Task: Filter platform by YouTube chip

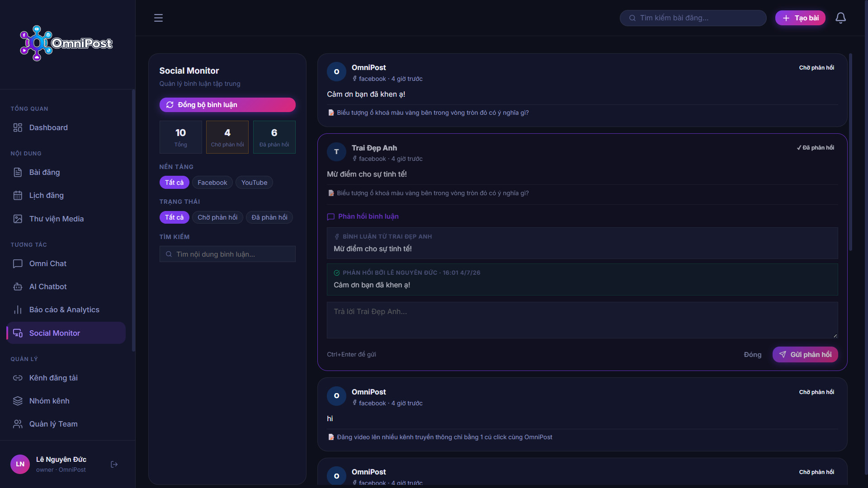Action: [x=254, y=183]
